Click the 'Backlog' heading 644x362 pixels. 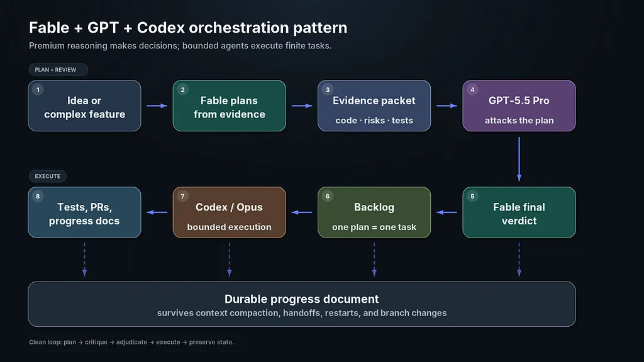coord(374,207)
